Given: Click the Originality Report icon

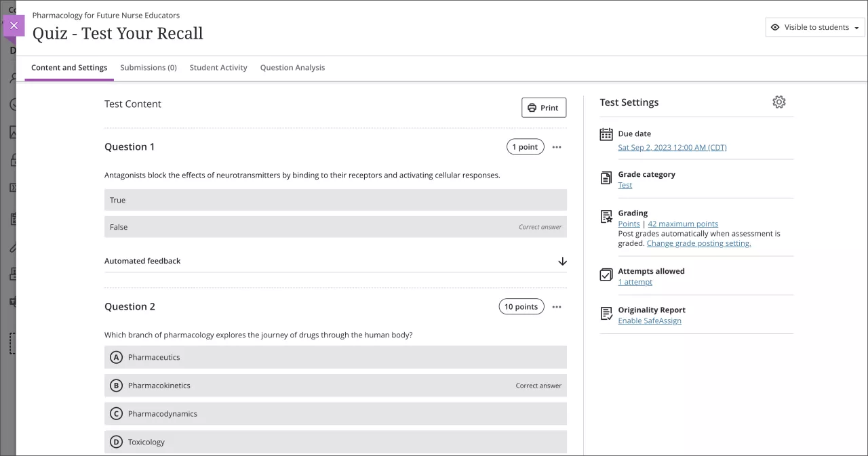Looking at the screenshot, I should click(606, 314).
